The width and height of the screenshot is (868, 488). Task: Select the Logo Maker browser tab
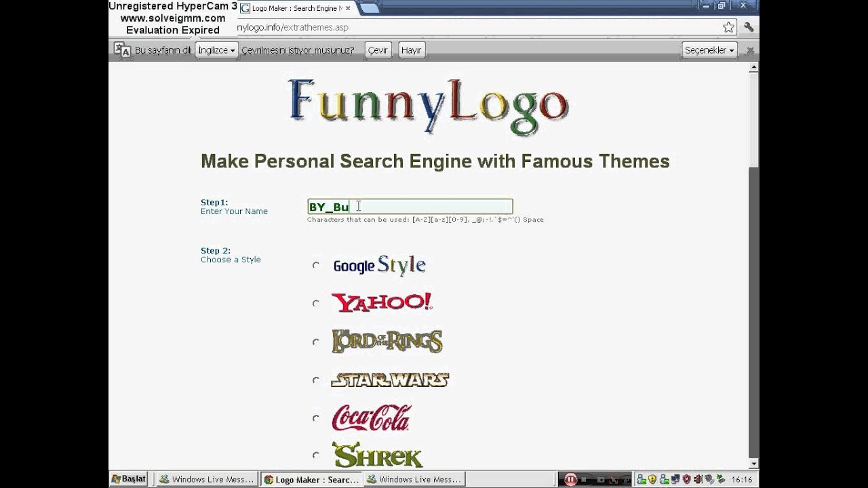(296, 8)
